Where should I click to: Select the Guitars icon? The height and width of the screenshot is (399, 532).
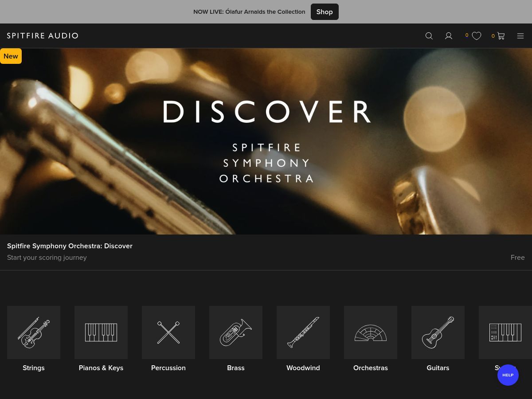(x=438, y=332)
